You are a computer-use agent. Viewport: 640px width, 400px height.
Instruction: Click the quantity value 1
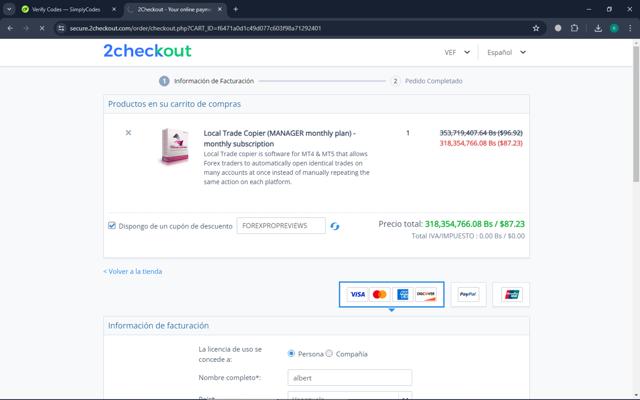408,133
